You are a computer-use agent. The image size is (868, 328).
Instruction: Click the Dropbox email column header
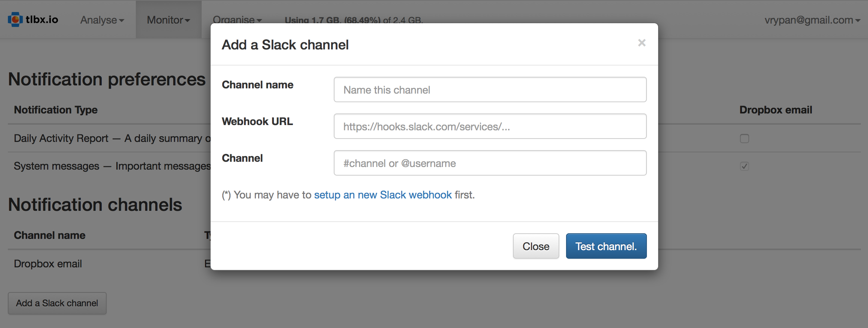click(776, 110)
